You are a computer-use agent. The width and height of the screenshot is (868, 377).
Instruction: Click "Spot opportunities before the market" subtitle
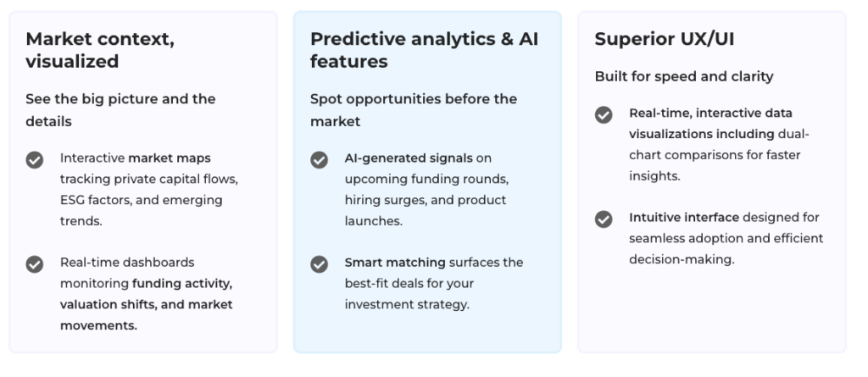click(413, 110)
